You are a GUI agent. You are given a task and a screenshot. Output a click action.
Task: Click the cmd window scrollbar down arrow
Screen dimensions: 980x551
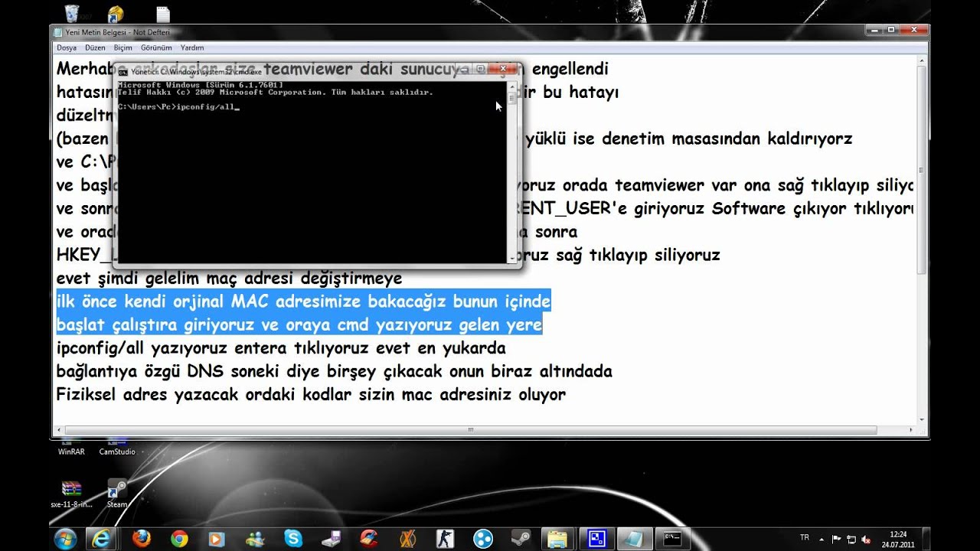coord(511,258)
